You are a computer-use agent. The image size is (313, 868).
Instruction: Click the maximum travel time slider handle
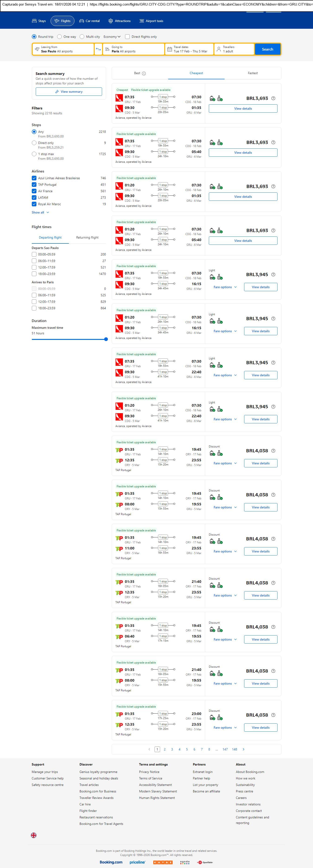pos(106,339)
